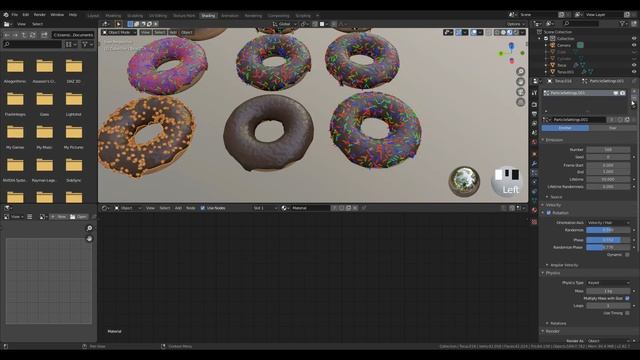Image resolution: width=640 pixels, height=360 pixels.
Task: Hide the Camera object in outliner
Action: 634,45
